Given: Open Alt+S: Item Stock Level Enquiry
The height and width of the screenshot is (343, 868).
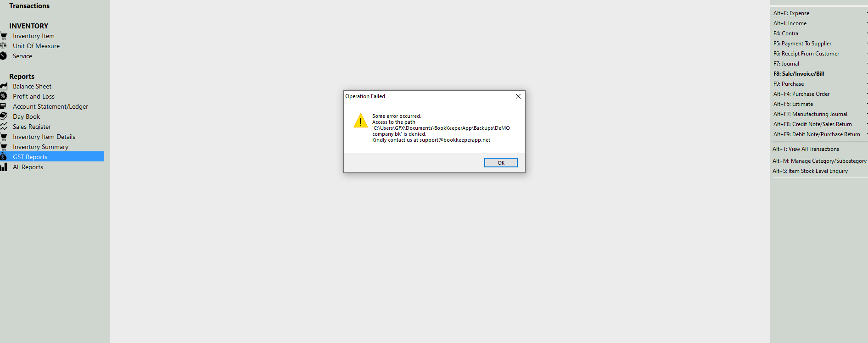Looking at the screenshot, I should 810,171.
